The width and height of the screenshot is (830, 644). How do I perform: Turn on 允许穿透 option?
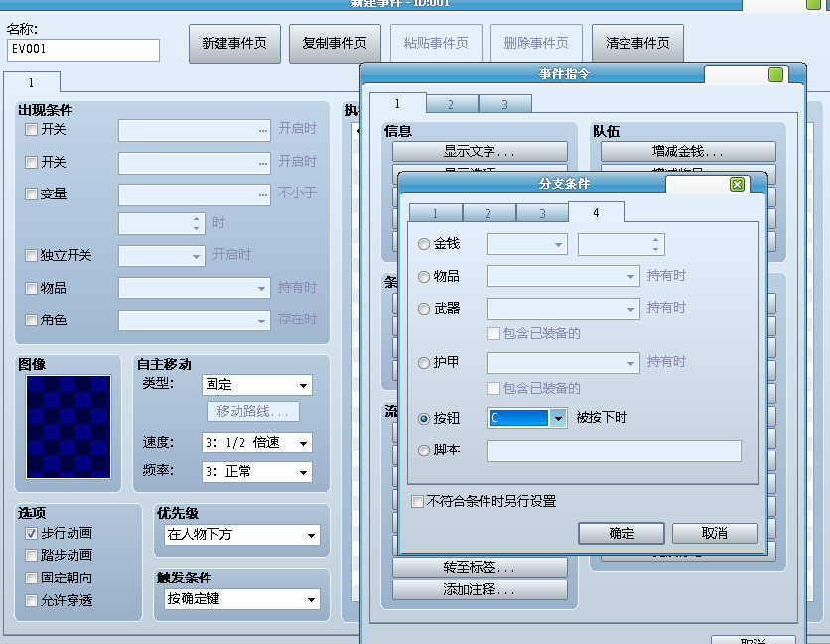click(x=31, y=600)
